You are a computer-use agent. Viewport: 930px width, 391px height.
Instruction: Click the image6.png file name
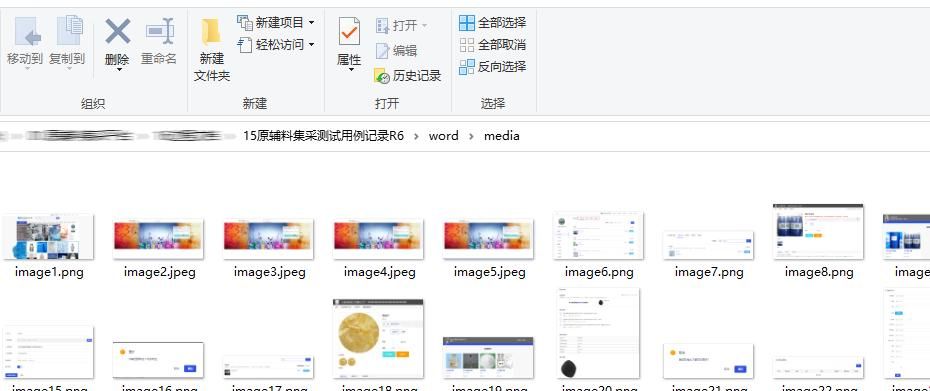(x=599, y=272)
